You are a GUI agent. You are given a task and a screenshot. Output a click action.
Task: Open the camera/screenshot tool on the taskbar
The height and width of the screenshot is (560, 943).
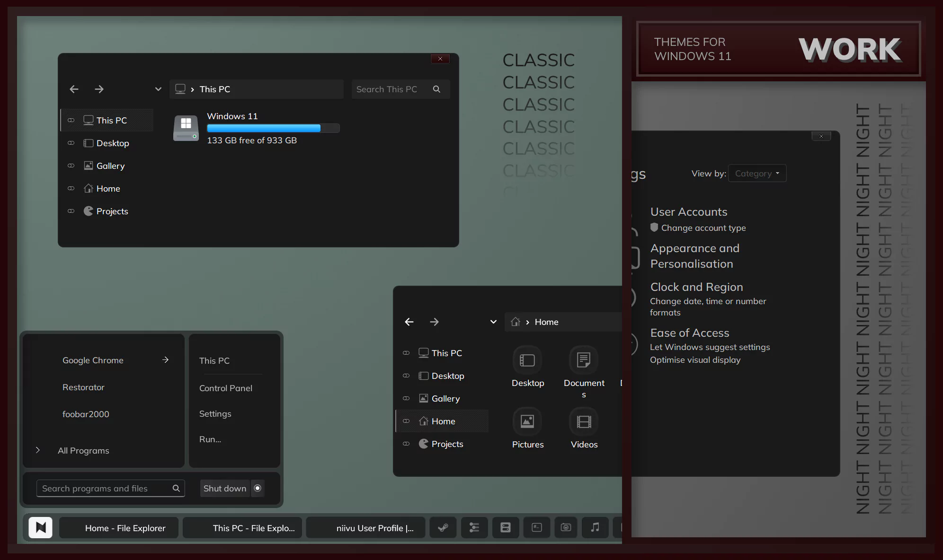tap(566, 527)
